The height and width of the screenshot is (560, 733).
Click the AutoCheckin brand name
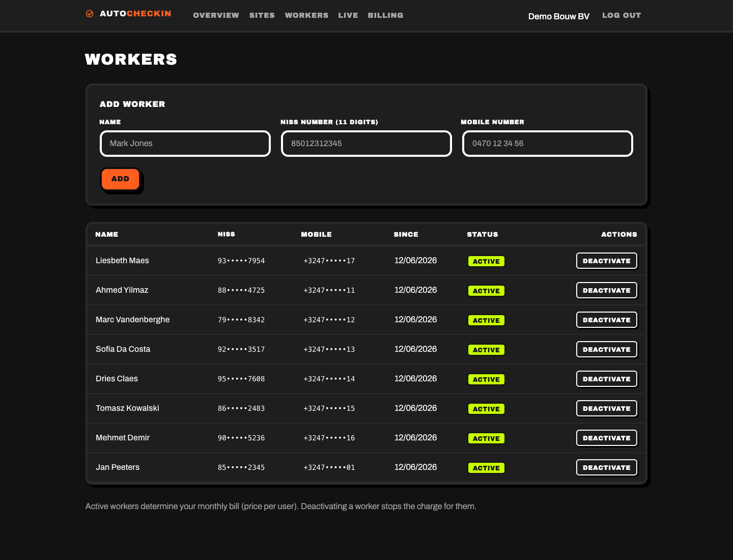point(135,14)
